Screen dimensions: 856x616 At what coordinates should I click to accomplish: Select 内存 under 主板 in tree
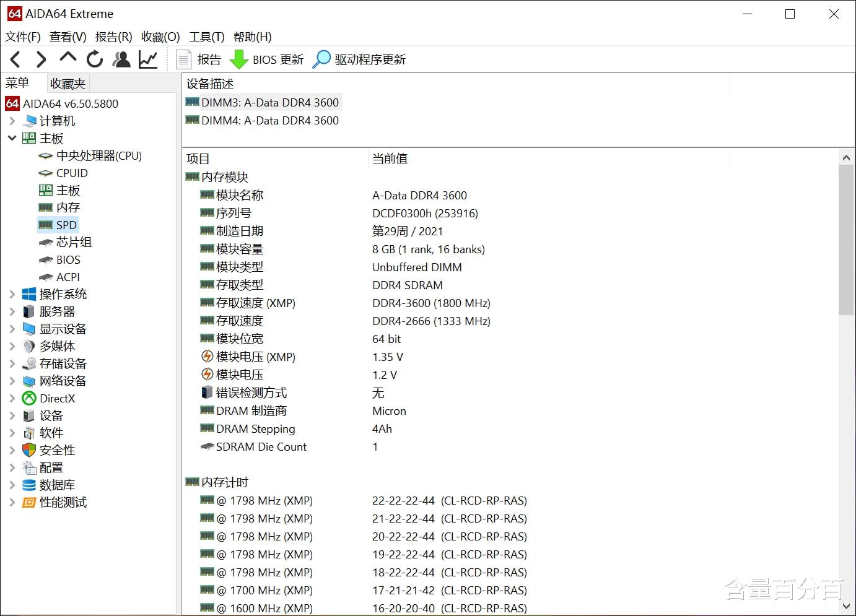point(68,207)
